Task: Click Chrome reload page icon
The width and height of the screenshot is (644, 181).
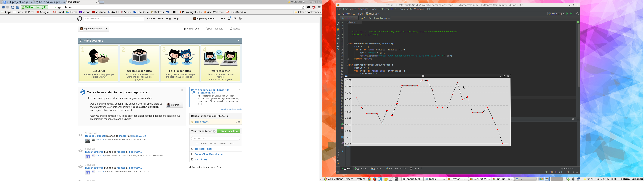Action: (13, 8)
